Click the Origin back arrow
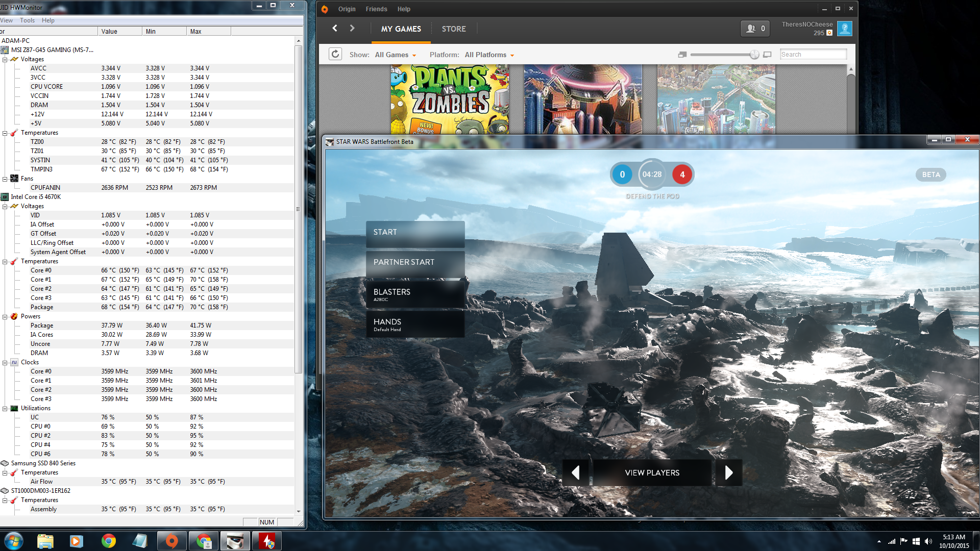The image size is (980, 551). (x=335, y=29)
